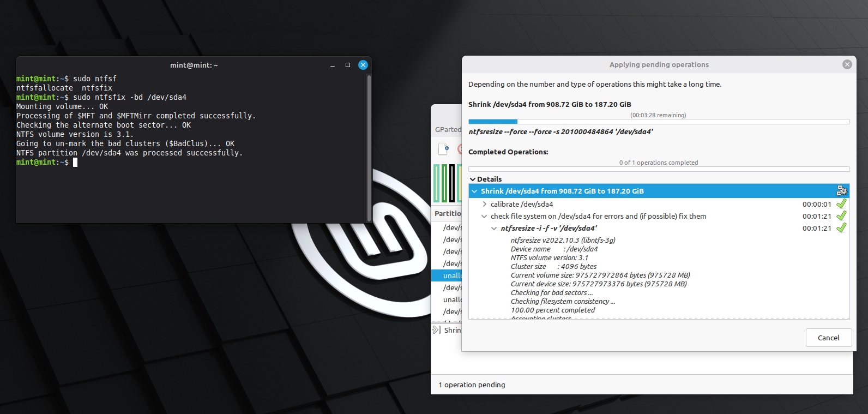Click the '100.00 percent completed' line

(553, 310)
